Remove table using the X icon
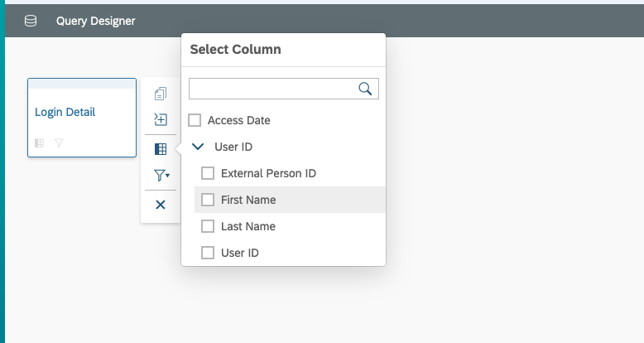This screenshot has width=644, height=343. pyautogui.click(x=161, y=205)
